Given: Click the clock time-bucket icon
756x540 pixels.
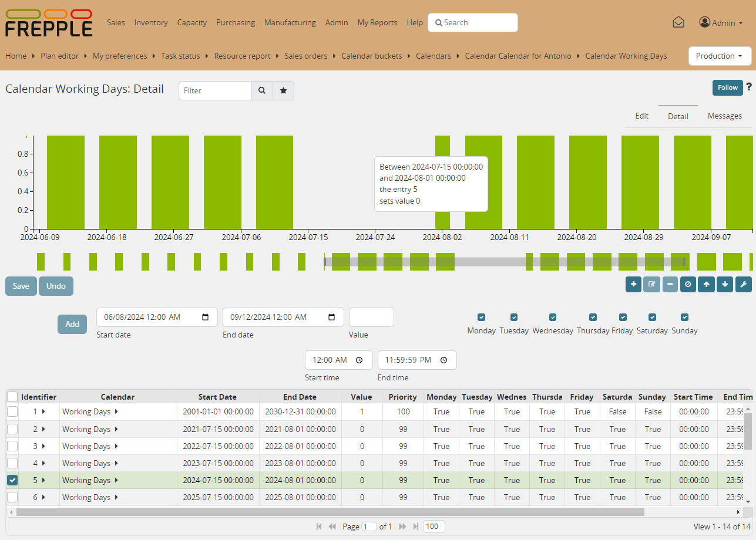Looking at the screenshot, I should [688, 284].
